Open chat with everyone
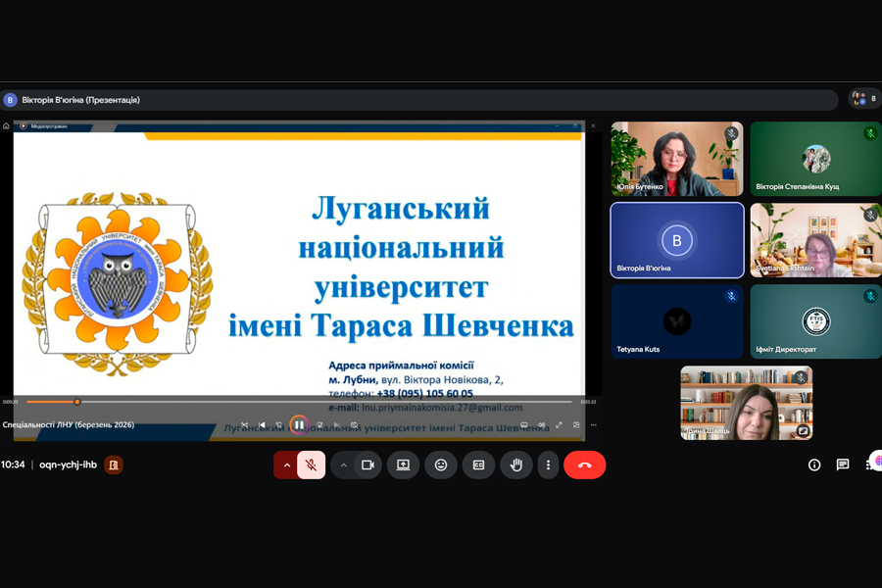 pyautogui.click(x=843, y=465)
